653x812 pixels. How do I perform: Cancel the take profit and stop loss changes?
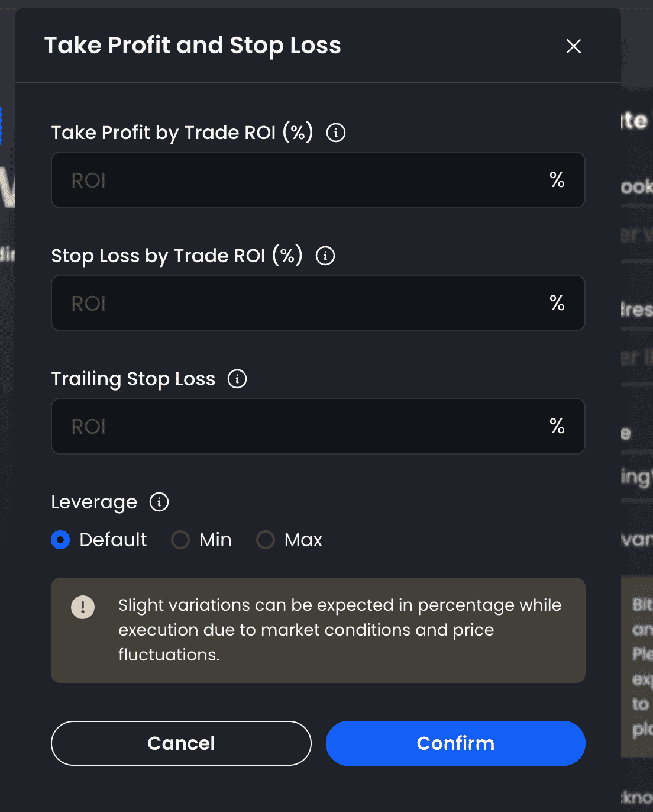(x=181, y=743)
